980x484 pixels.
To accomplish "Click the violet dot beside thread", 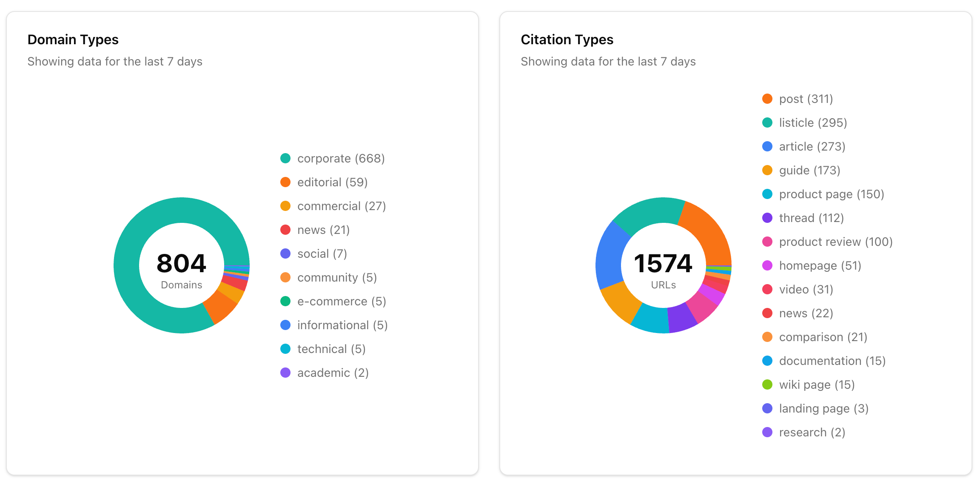I will [767, 218].
